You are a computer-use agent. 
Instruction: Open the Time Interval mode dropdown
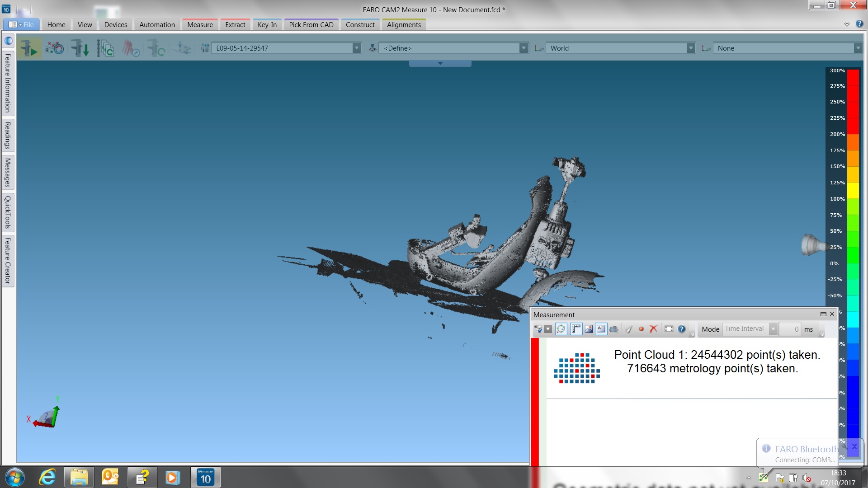click(774, 329)
